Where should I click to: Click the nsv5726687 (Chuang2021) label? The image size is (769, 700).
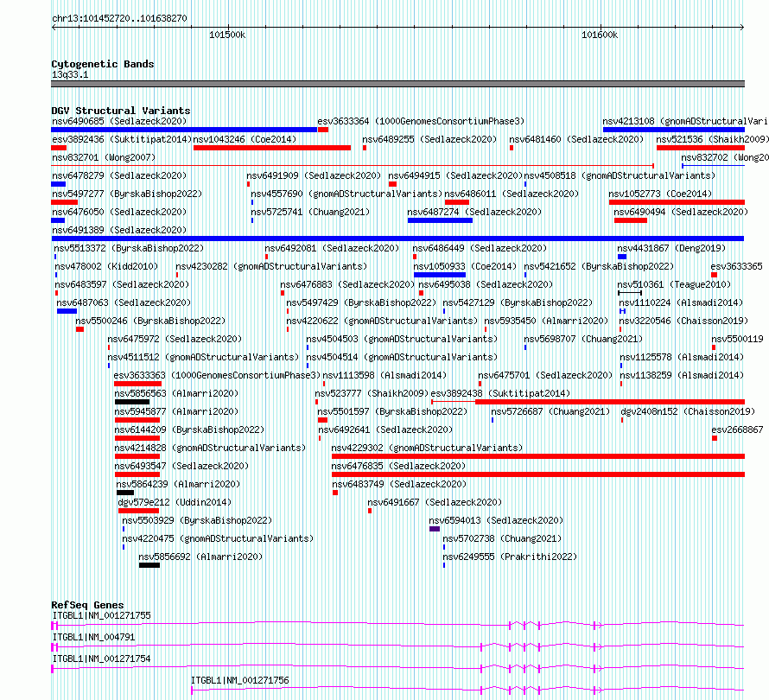coord(550,411)
